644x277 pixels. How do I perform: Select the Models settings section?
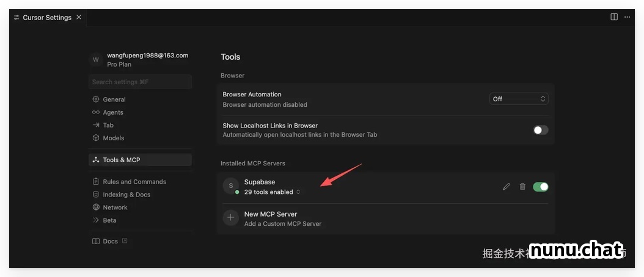coord(113,138)
